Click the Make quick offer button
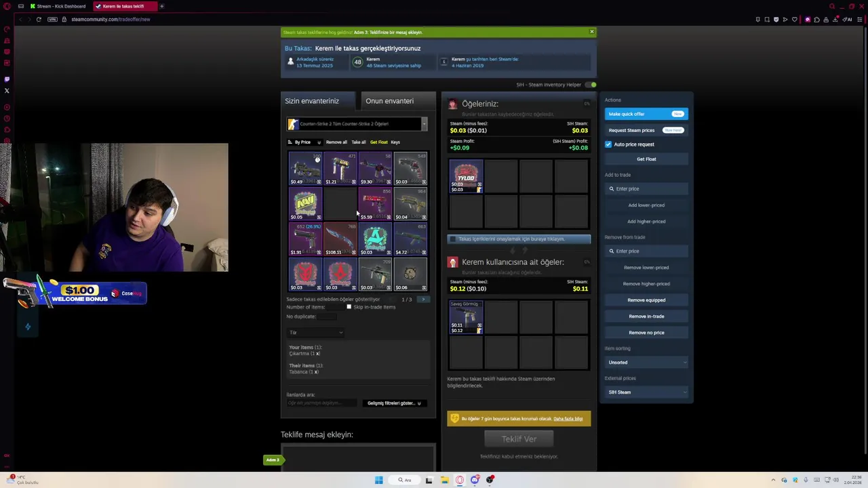 (646, 114)
